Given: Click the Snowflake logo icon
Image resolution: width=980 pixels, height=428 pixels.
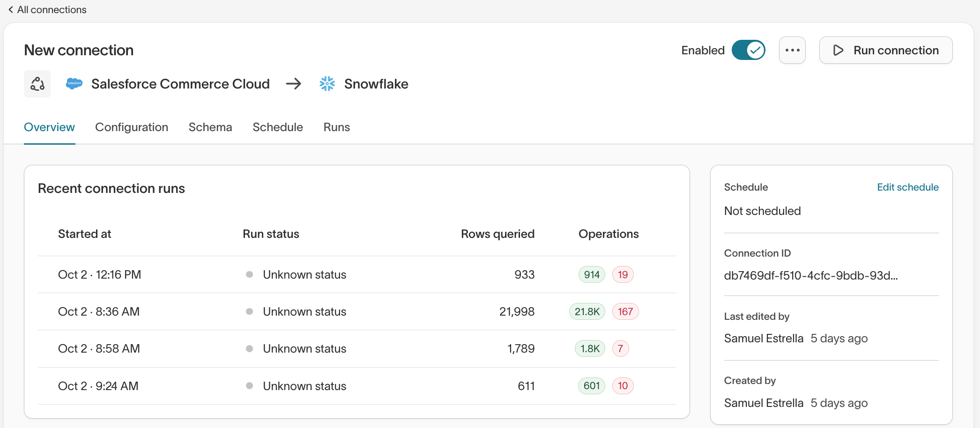Looking at the screenshot, I should (327, 84).
